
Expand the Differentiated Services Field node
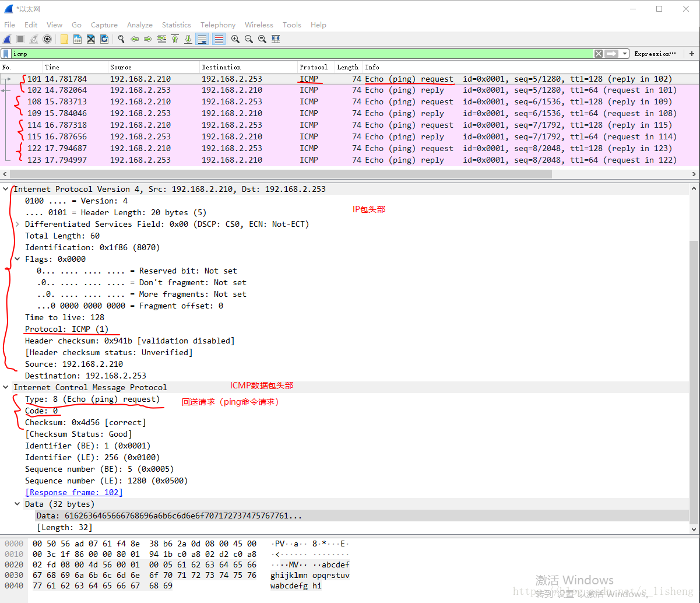click(x=17, y=224)
